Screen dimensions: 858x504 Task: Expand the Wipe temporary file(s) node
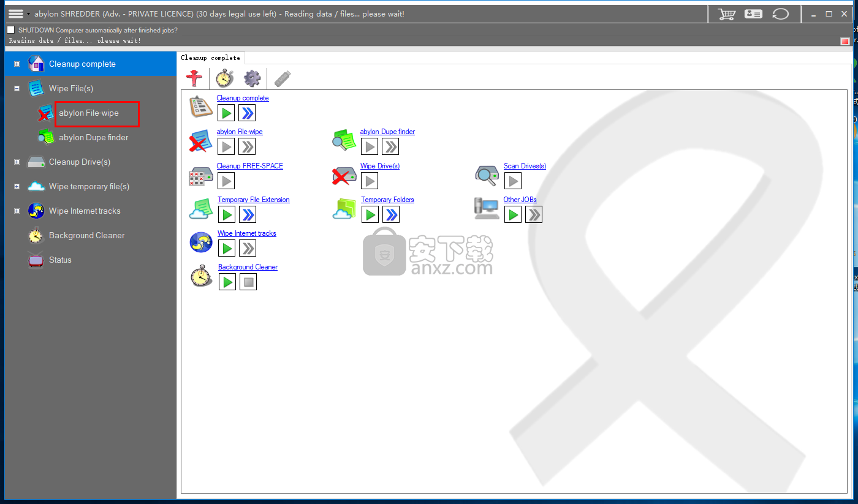click(17, 186)
